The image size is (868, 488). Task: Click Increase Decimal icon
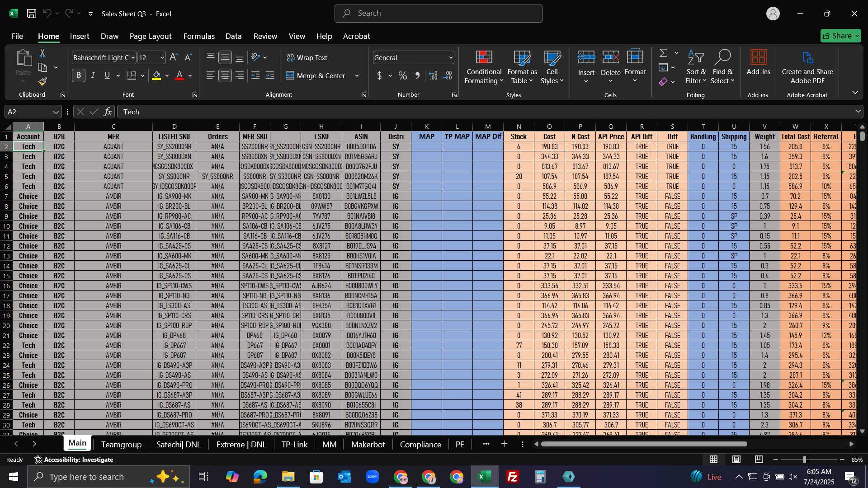coord(433,75)
